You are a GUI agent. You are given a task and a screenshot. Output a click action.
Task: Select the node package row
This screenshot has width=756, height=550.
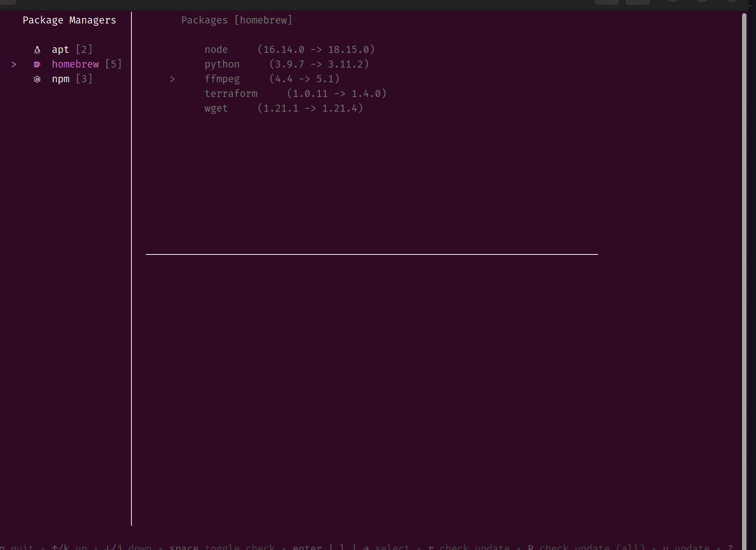[216, 50]
